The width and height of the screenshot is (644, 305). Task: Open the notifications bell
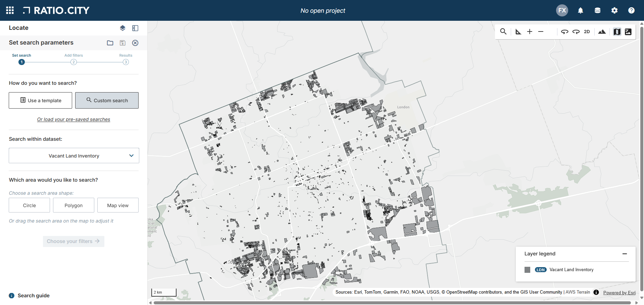(580, 10)
